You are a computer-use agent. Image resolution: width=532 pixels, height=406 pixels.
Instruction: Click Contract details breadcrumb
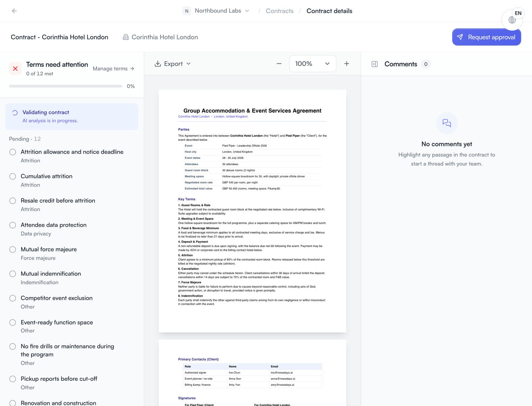point(329,11)
